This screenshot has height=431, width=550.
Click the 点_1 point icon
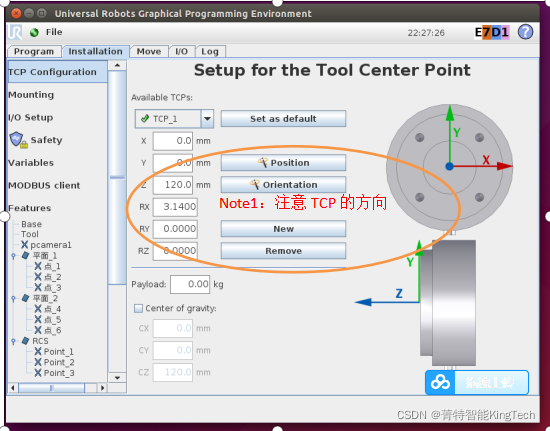tap(38, 266)
